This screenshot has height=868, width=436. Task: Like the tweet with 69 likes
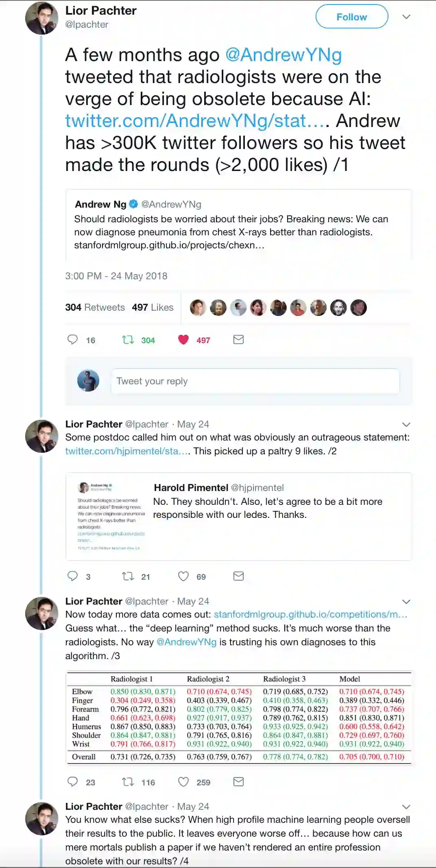183,576
